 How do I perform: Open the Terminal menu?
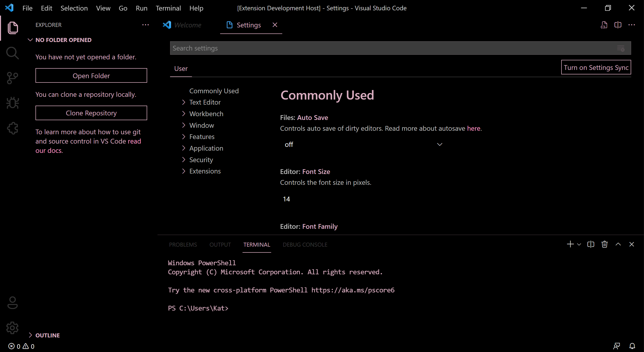pyautogui.click(x=168, y=8)
